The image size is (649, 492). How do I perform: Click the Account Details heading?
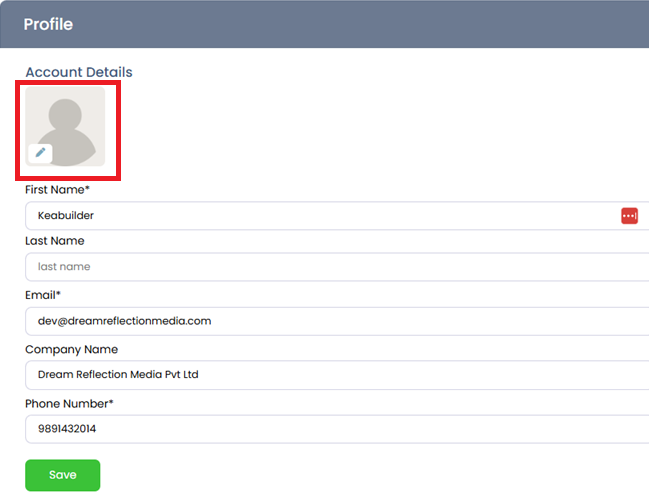(79, 72)
